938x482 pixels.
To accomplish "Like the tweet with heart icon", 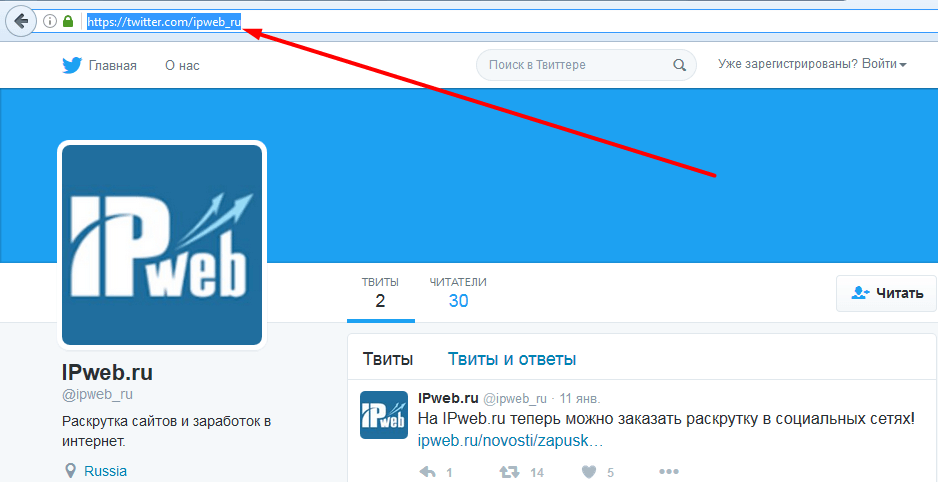I will [589, 471].
